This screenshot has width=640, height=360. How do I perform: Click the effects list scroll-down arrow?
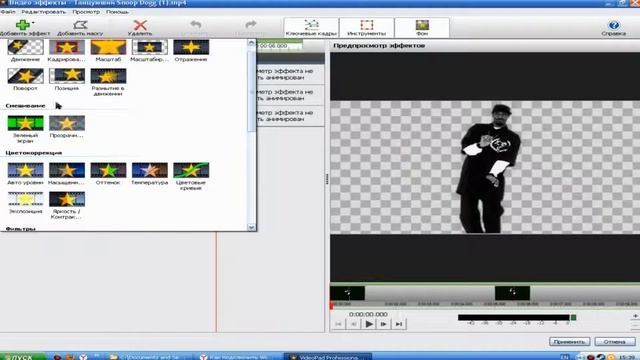tap(251, 227)
